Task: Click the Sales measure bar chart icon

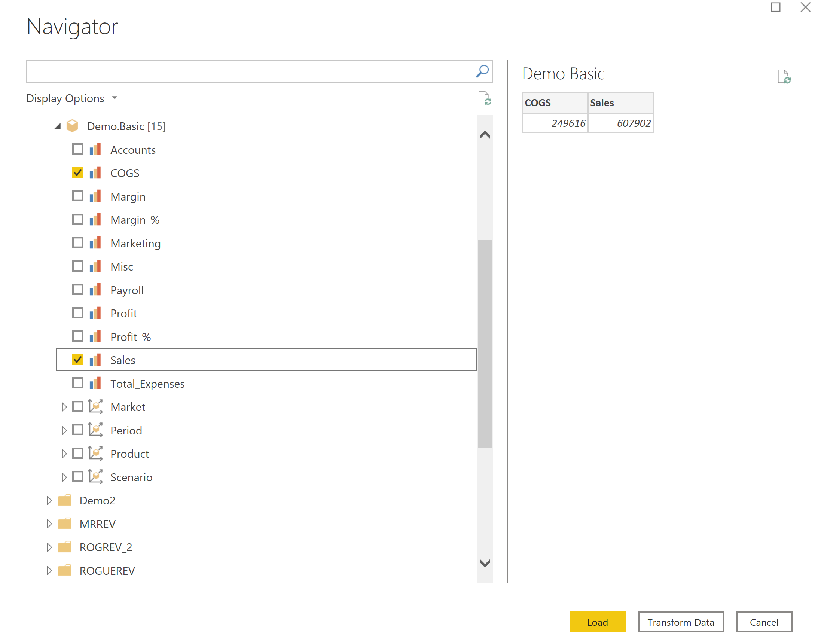Action: [98, 360]
